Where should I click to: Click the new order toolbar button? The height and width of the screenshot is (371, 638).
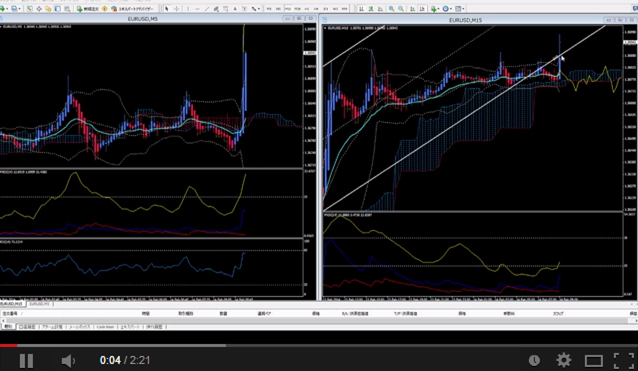coord(88,9)
